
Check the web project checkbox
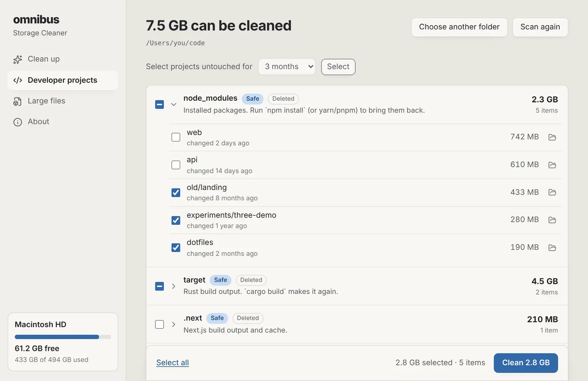click(176, 137)
